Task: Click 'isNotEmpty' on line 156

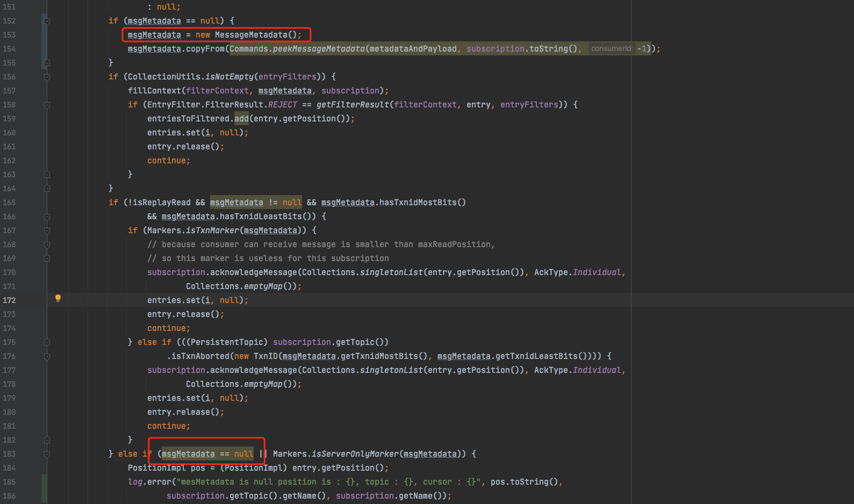Action: 229,77
